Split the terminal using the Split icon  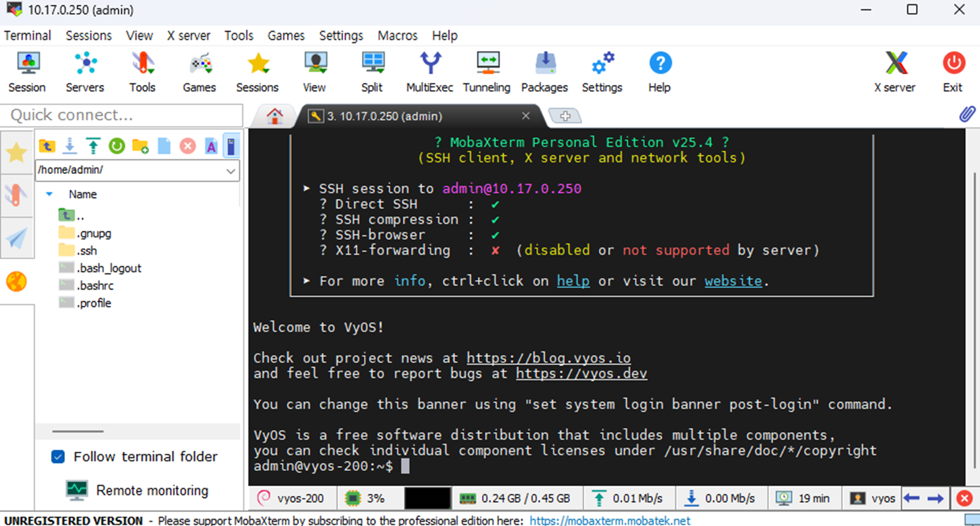(x=373, y=72)
